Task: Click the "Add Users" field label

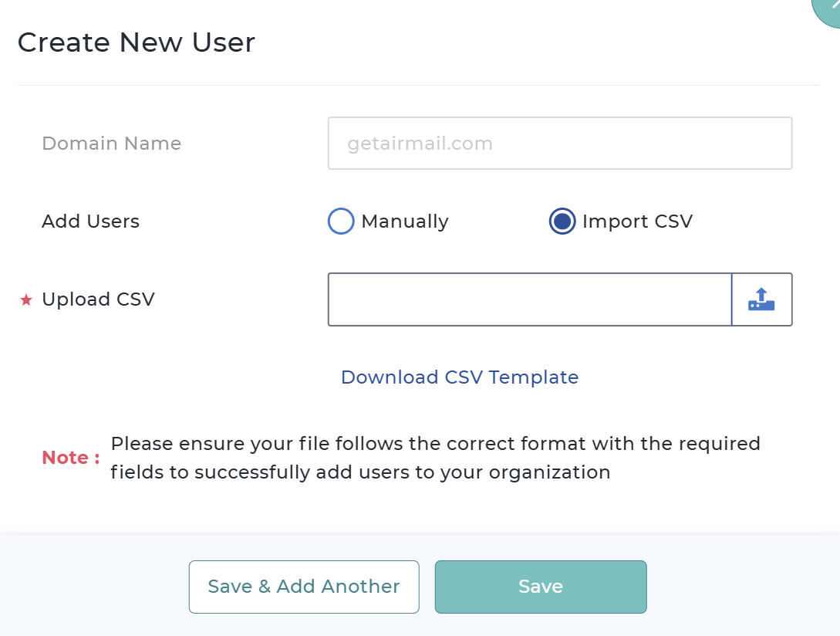Action: pos(90,222)
